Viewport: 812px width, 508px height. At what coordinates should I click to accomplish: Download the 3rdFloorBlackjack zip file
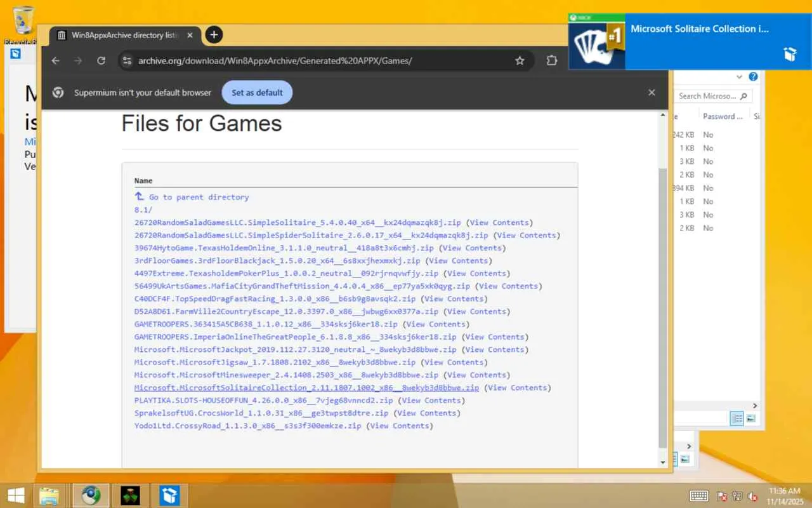tap(277, 260)
